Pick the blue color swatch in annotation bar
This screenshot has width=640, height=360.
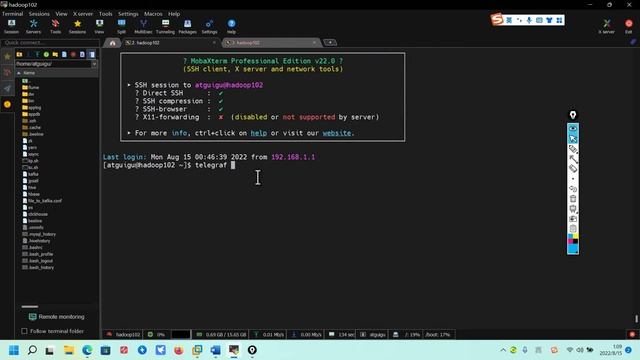tap(573, 249)
